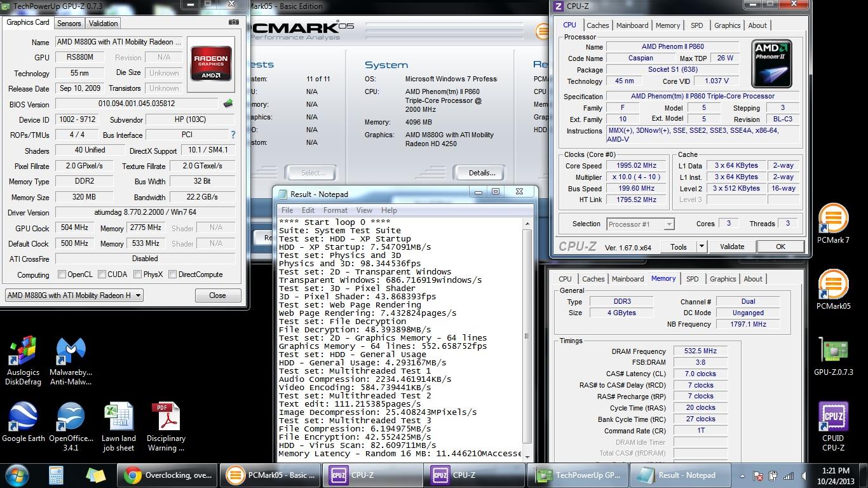Open Malwarebytes Anti-Malware desktop shortcut

(x=71, y=361)
